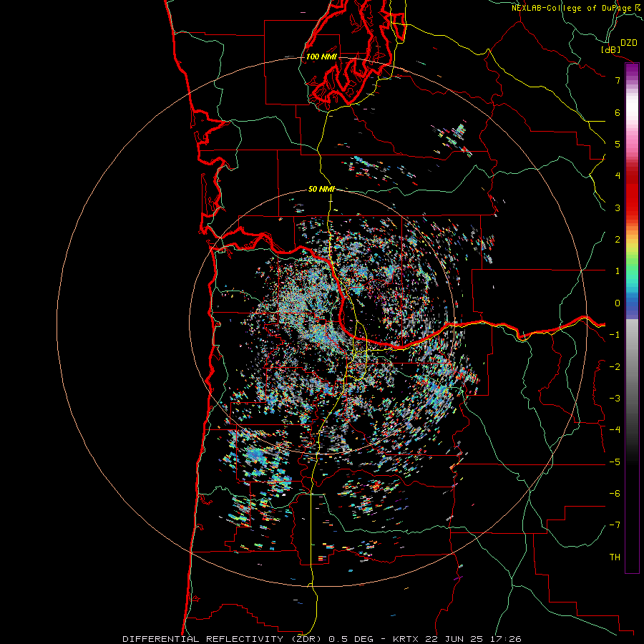Viewport: 644px width, 644px height.
Task: Click the 1 value on the ZDR scale
Action: [x=618, y=271]
